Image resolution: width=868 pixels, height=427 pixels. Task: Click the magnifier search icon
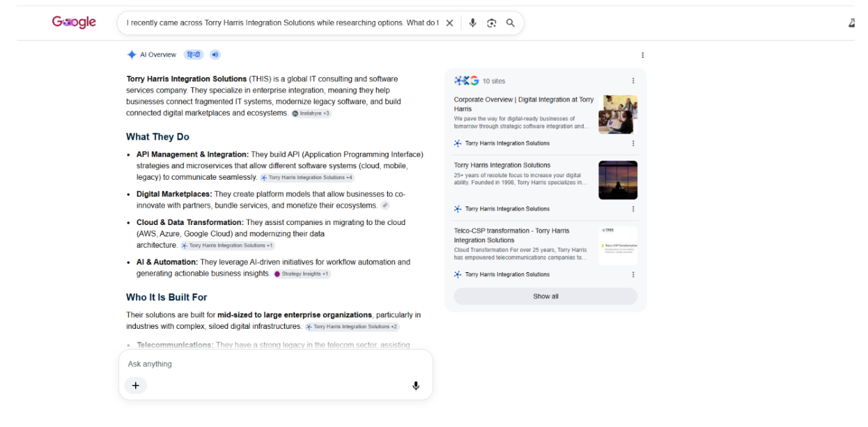point(510,23)
